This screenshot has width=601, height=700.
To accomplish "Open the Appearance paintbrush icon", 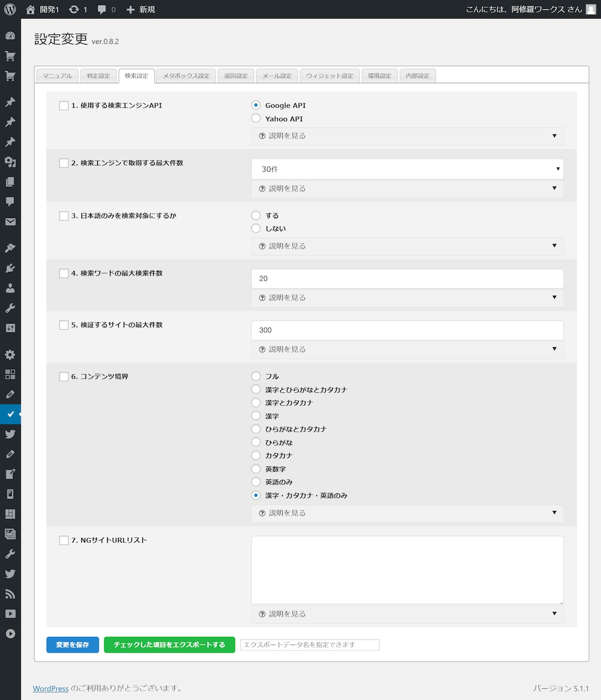I will click(10, 248).
